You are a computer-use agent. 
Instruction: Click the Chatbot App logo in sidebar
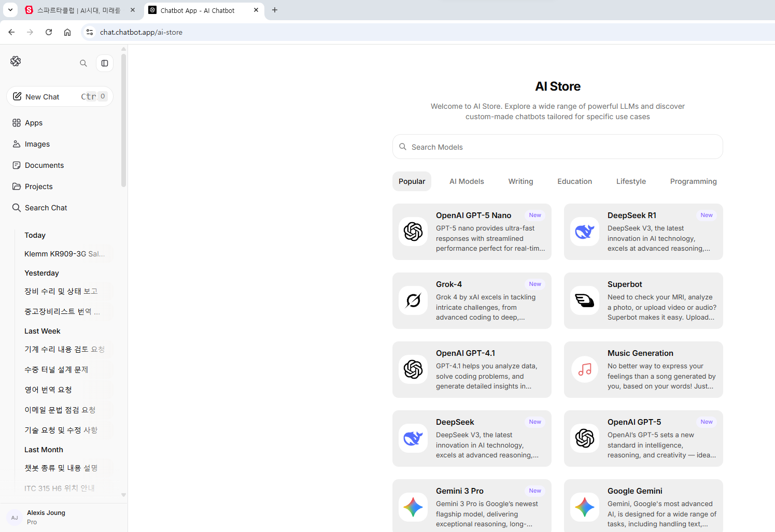tap(16, 61)
